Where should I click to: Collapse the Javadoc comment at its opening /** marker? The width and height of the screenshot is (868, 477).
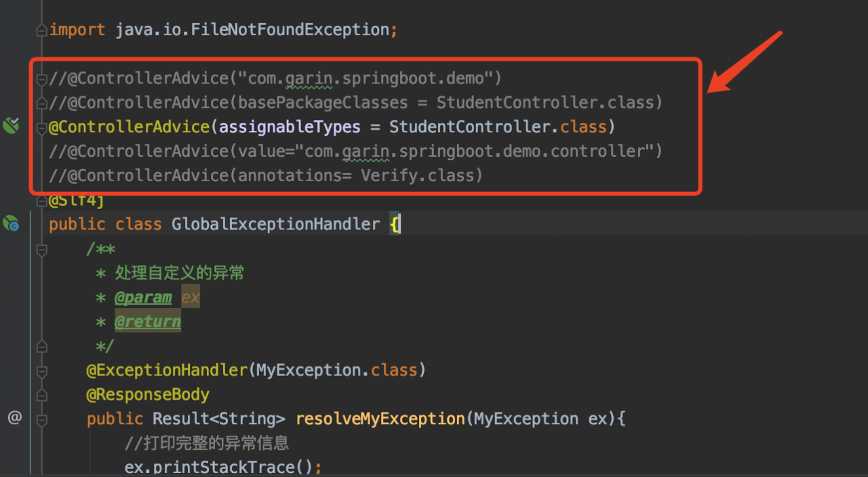click(x=42, y=250)
